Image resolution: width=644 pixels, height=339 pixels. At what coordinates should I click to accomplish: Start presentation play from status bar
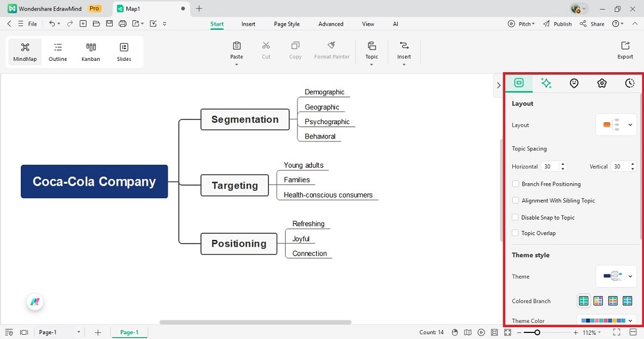tap(481, 332)
